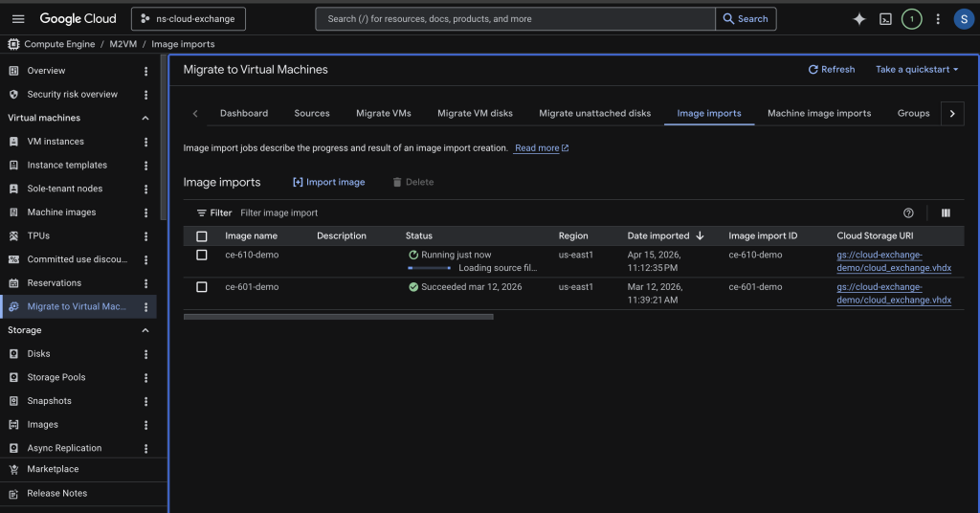Toggle the select-all header checkbox
980x513 pixels.
[x=201, y=236]
